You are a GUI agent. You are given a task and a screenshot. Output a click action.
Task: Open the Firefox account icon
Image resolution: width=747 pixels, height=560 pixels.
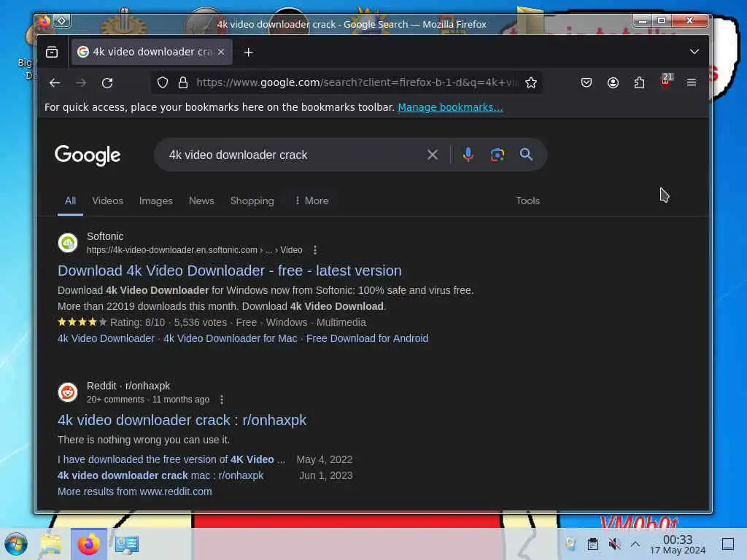(x=613, y=83)
